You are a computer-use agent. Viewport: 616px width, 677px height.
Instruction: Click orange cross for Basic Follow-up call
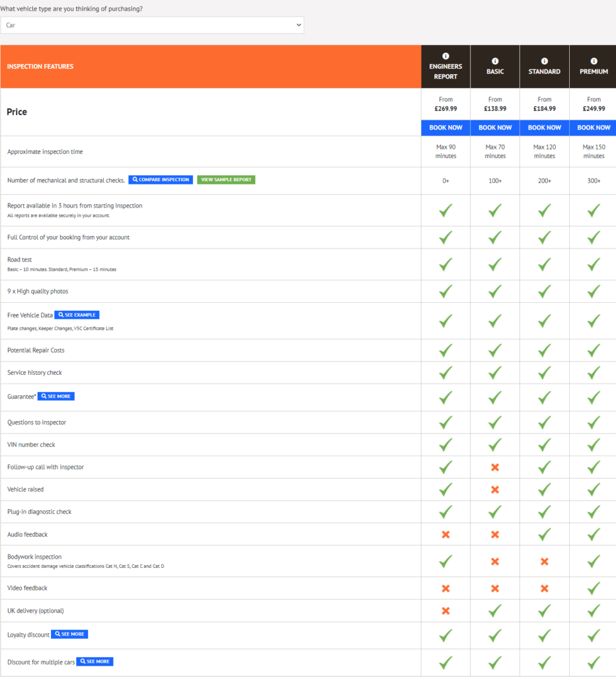(x=495, y=467)
